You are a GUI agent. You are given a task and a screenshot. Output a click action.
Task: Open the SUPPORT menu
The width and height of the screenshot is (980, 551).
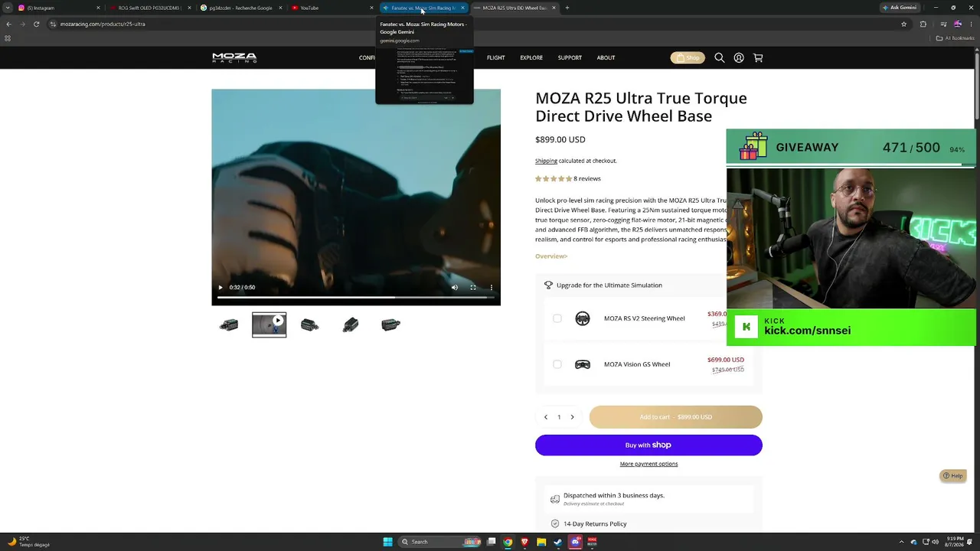[570, 57]
